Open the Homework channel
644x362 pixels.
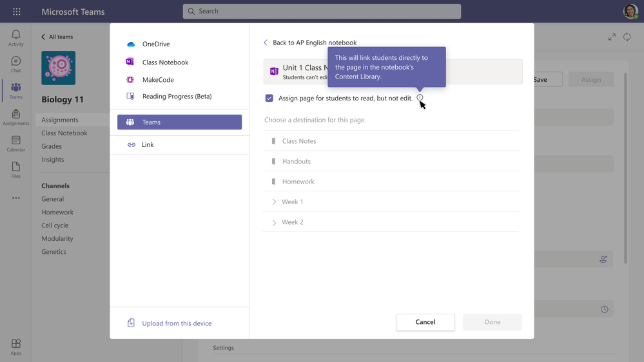coord(57,212)
